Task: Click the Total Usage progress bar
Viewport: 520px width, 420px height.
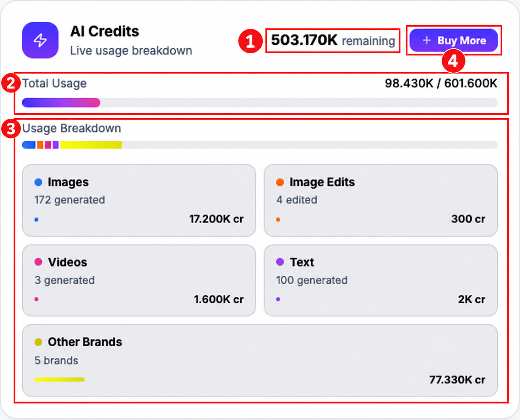Action: (x=260, y=102)
